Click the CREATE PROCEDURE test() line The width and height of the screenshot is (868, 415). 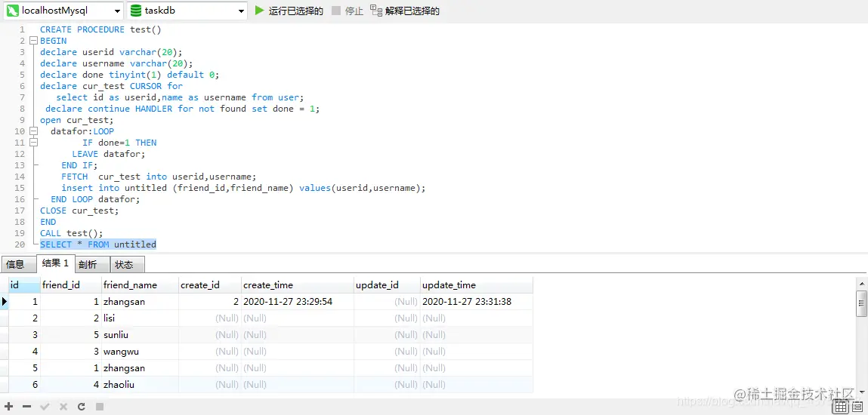(x=100, y=29)
